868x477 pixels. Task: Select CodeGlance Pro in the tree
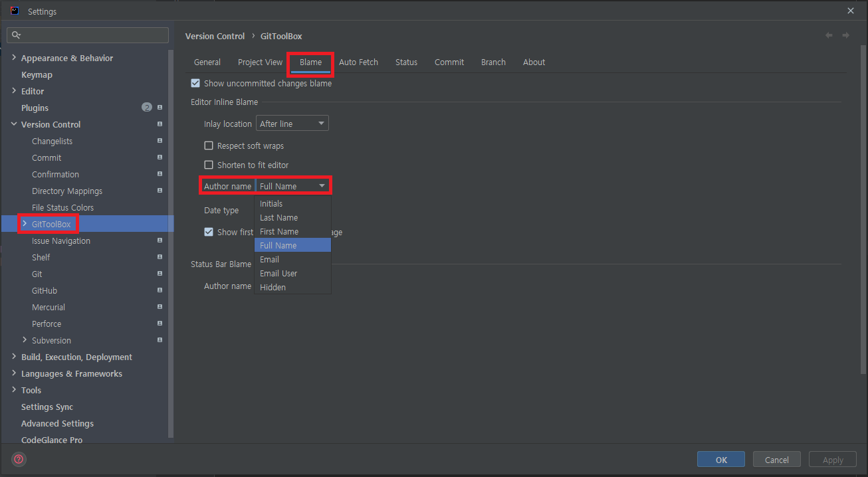pyautogui.click(x=52, y=440)
